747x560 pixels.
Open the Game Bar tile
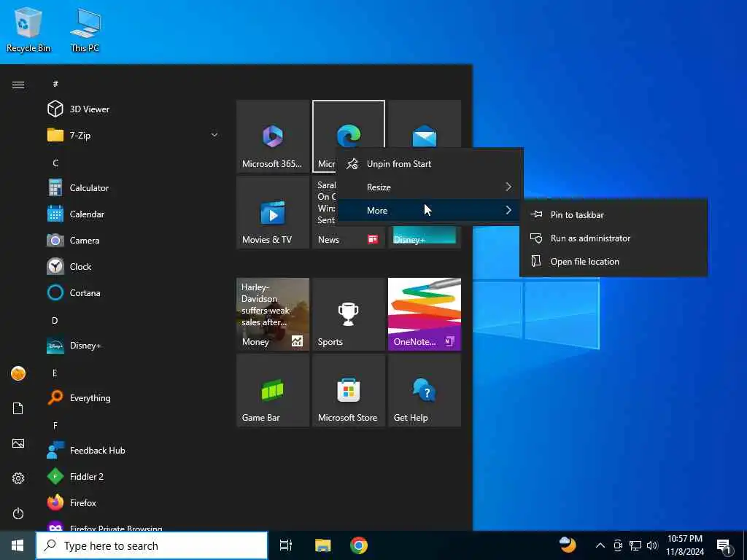[273, 390]
